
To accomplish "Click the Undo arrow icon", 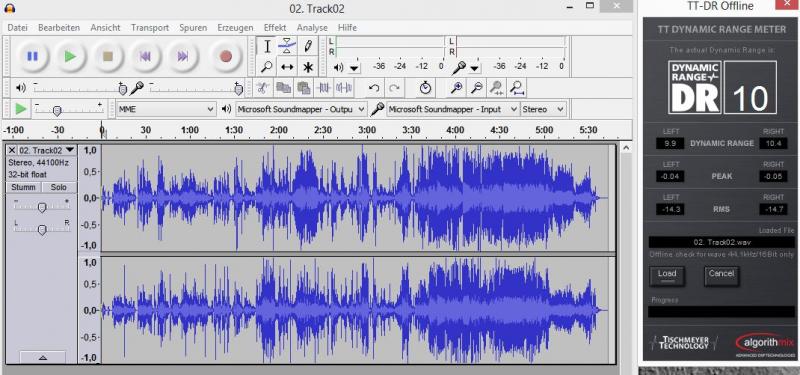I will click(374, 88).
